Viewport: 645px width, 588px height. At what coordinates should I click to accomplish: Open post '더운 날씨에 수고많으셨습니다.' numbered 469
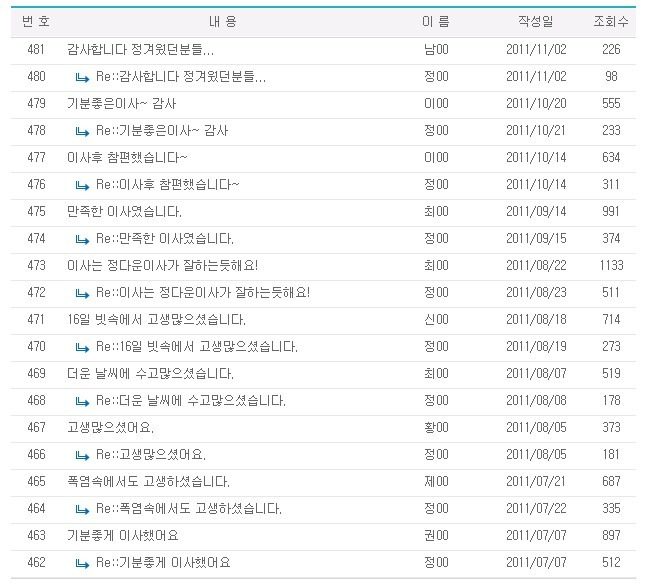tap(150, 374)
